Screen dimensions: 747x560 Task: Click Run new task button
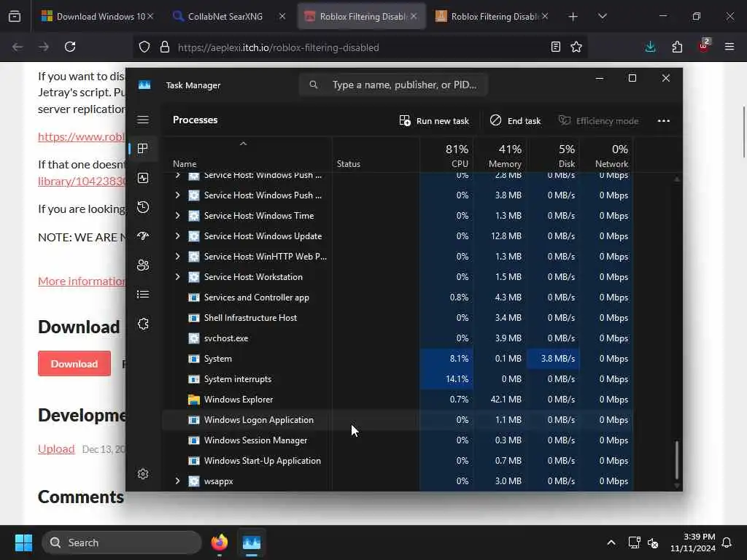434,120
